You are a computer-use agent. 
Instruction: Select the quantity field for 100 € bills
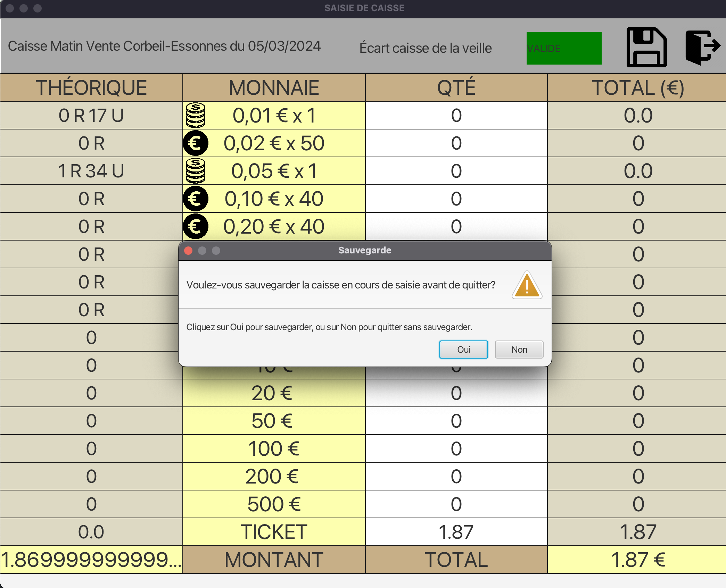(x=455, y=448)
